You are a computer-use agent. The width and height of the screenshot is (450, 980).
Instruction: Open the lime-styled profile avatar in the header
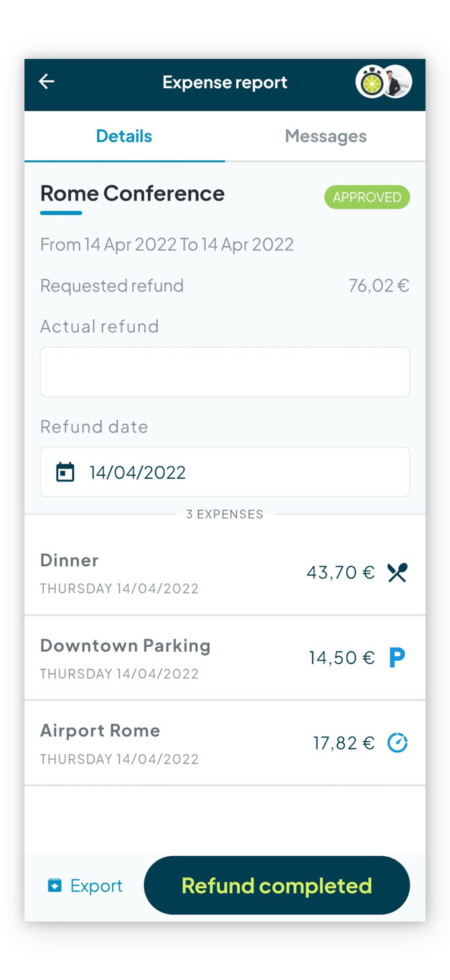372,82
